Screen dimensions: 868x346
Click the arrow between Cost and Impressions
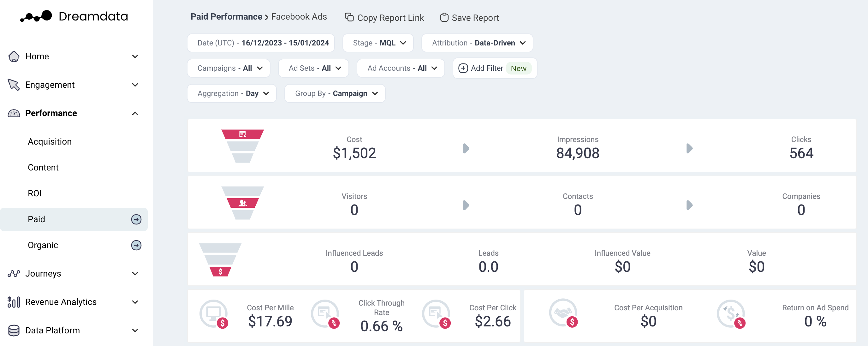[466, 148]
